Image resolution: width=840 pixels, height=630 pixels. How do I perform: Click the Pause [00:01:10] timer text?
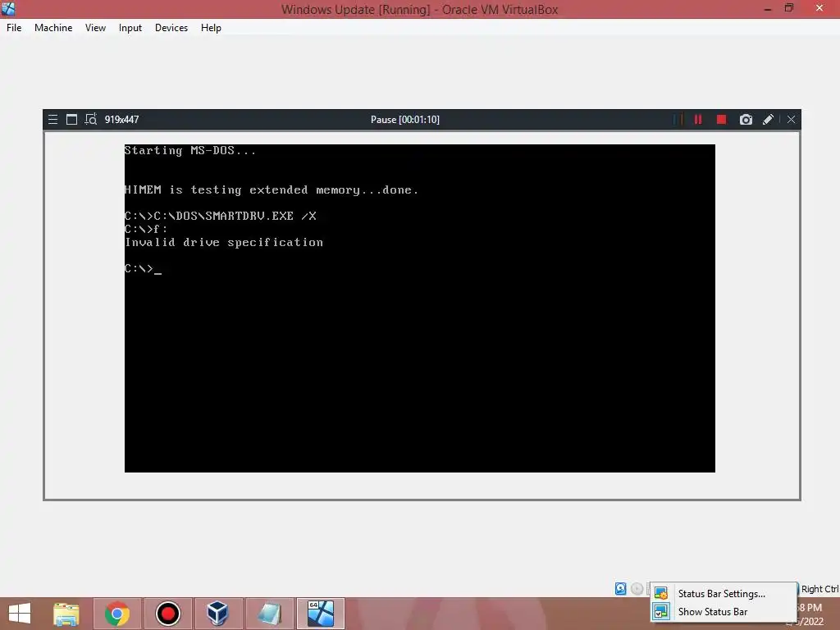[x=405, y=120]
